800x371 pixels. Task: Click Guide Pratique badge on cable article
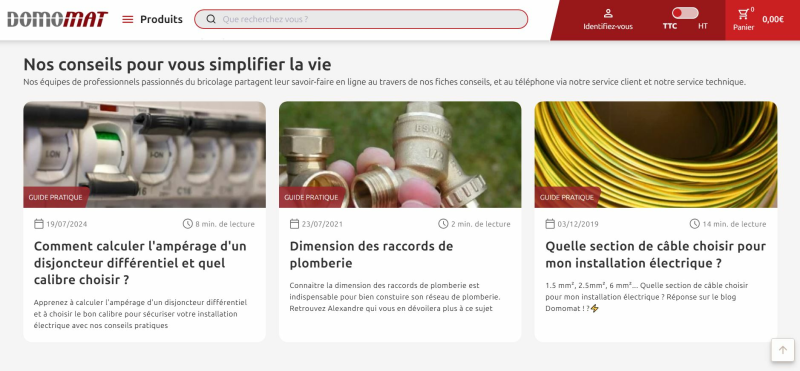[567, 197]
